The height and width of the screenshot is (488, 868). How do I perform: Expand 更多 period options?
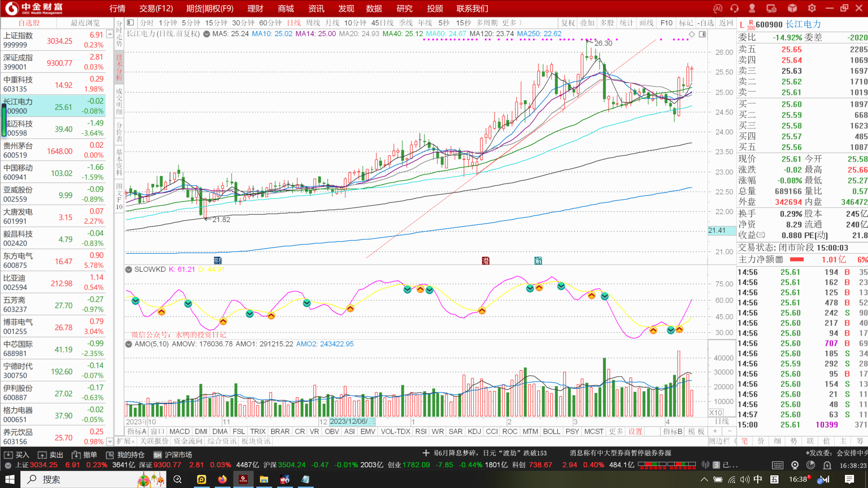pyautogui.click(x=512, y=23)
